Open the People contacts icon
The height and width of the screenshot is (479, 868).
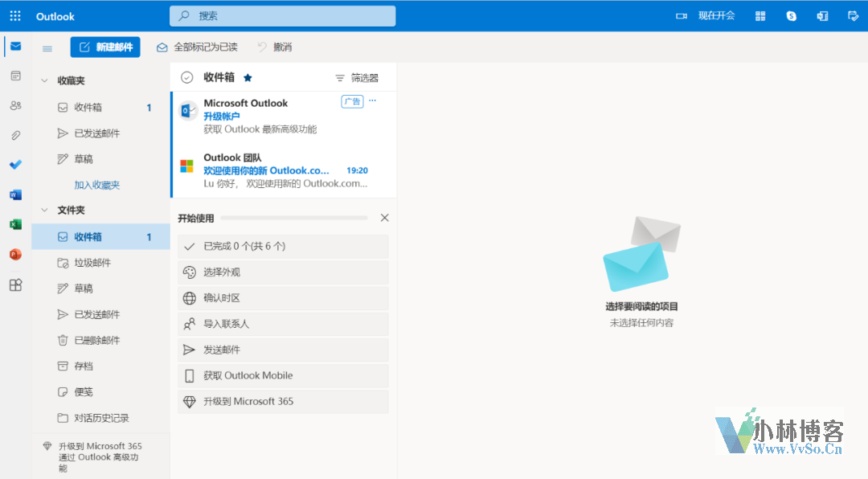point(15,105)
